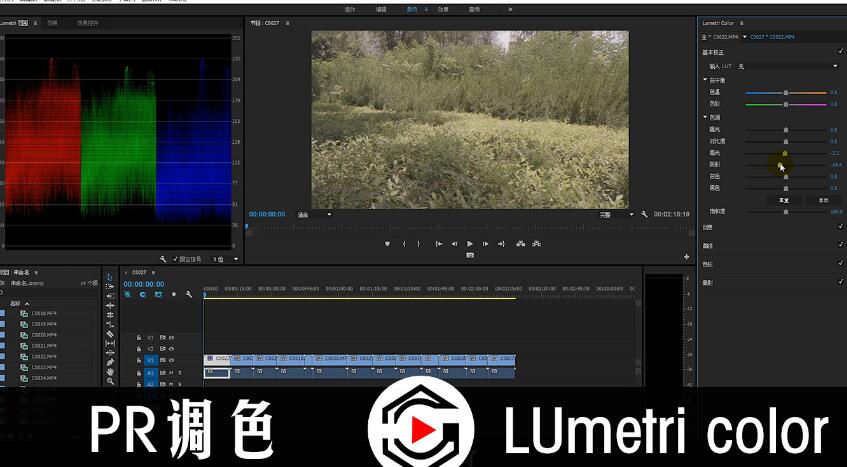The height and width of the screenshot is (467, 847).
Task: Open Program monitor button editor plus
Action: pyautogui.click(x=687, y=257)
